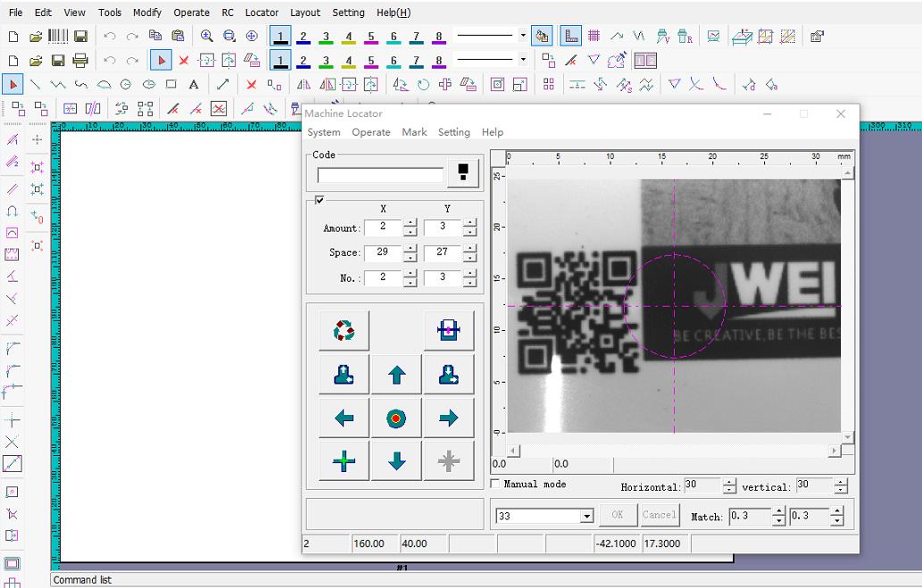Select pen 5 magenta in upper toolbar
Image resolution: width=922 pixels, height=588 pixels.
371,37
